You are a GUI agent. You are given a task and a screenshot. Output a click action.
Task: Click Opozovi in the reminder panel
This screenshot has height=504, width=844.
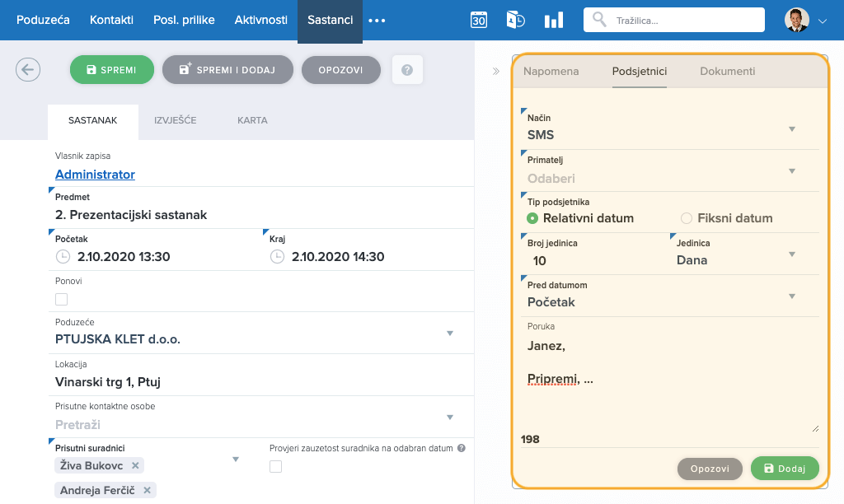[x=710, y=469]
